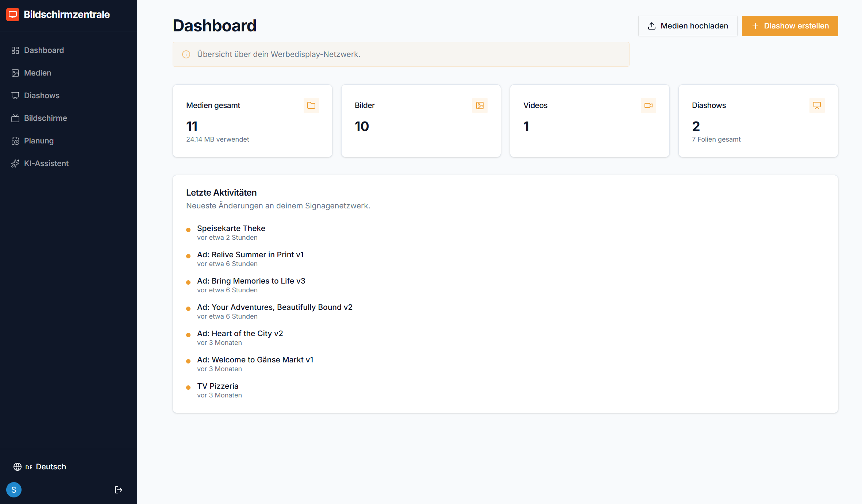Navigate to Bildschirme page

click(69, 118)
